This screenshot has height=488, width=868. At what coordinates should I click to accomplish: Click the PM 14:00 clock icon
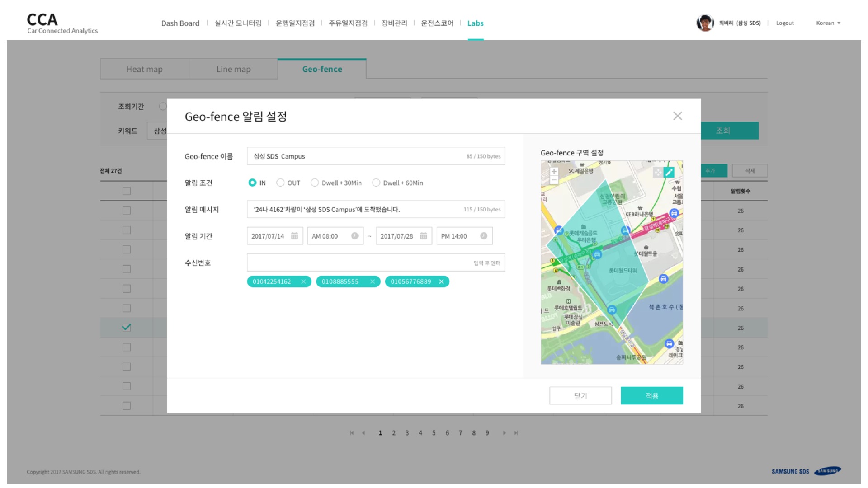pyautogui.click(x=484, y=236)
